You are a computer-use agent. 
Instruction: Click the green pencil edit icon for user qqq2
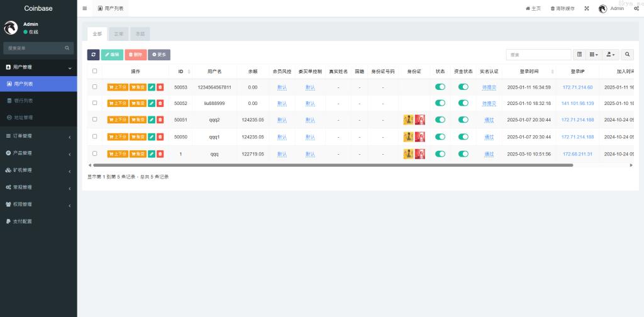click(x=152, y=120)
